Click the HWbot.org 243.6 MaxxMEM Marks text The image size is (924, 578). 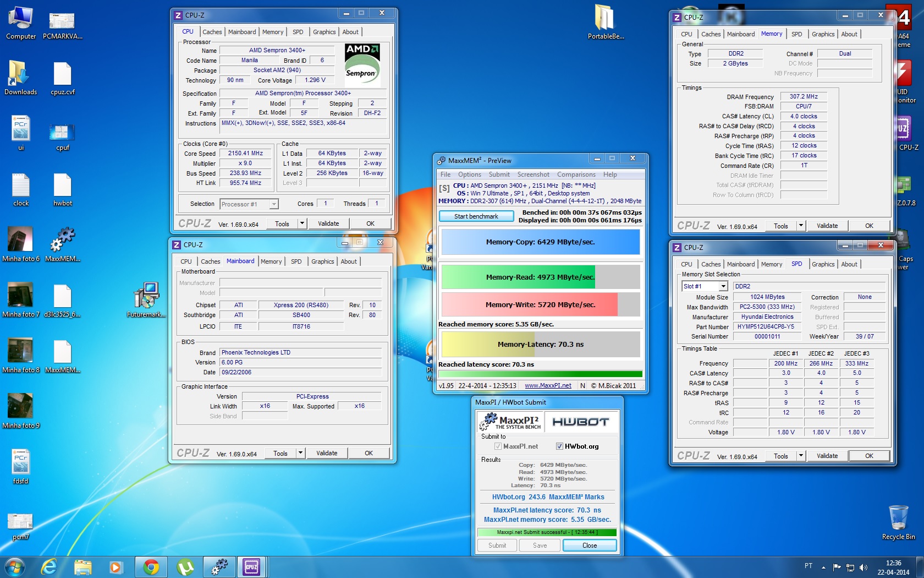(x=548, y=497)
